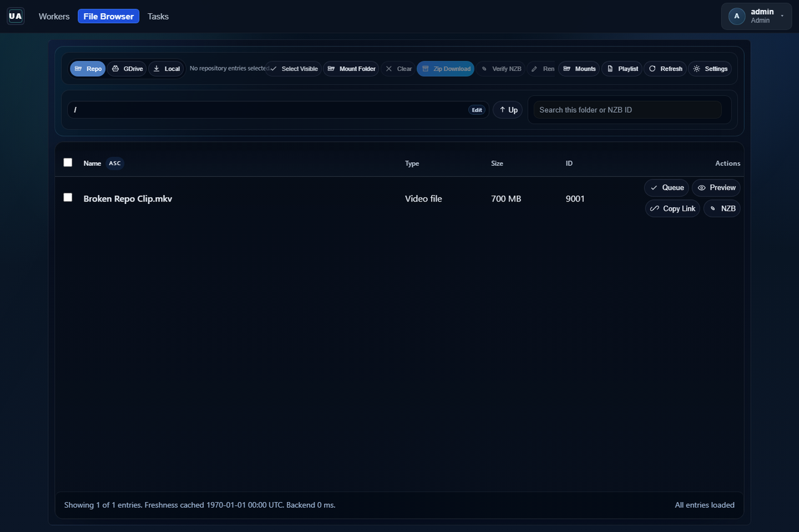Preview the Broken Repo Clip.mkv file
Viewport: 799px width, 532px height.
coord(716,188)
